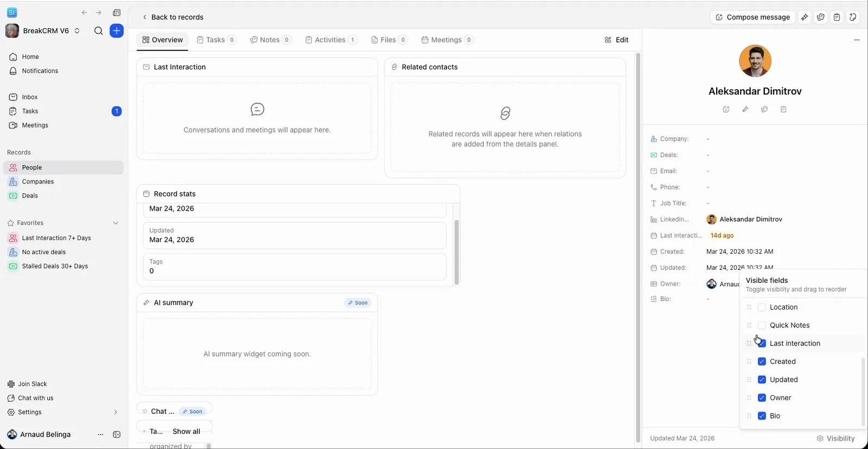Open the calendar panel icon near navigation arrows
Screen dimensions: 868x449
point(117,12)
